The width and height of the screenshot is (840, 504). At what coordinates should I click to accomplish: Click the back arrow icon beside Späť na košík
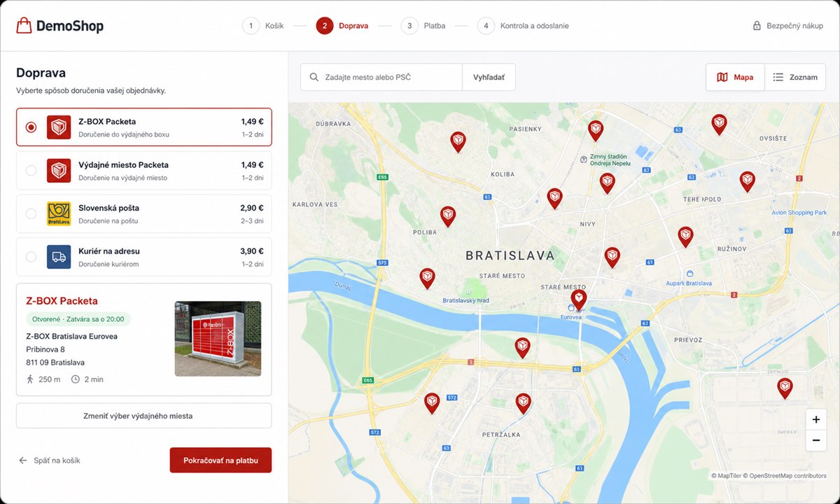click(x=23, y=461)
